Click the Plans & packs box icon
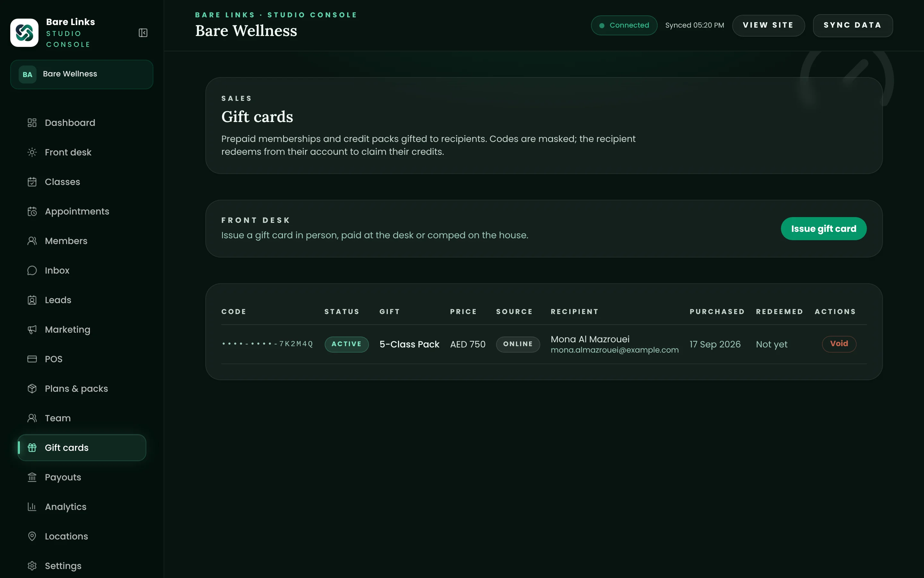The width and height of the screenshot is (924, 578). coord(32,389)
